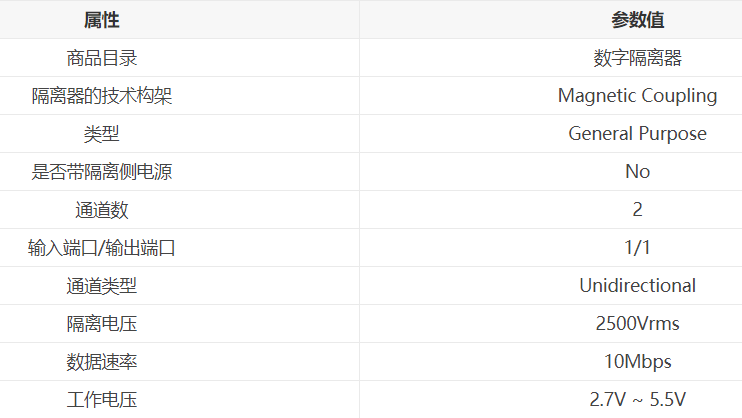Click the 1/1 port value
742x418 pixels.
637,248
